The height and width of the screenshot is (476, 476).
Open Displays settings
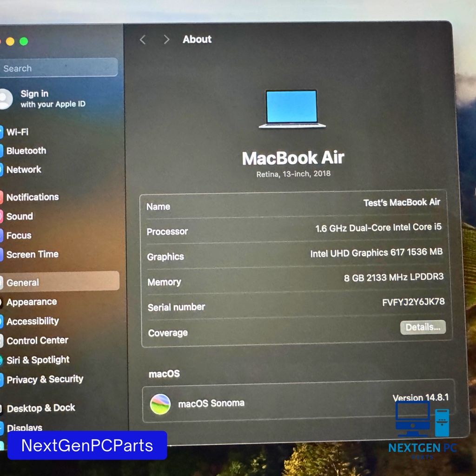pos(25,428)
